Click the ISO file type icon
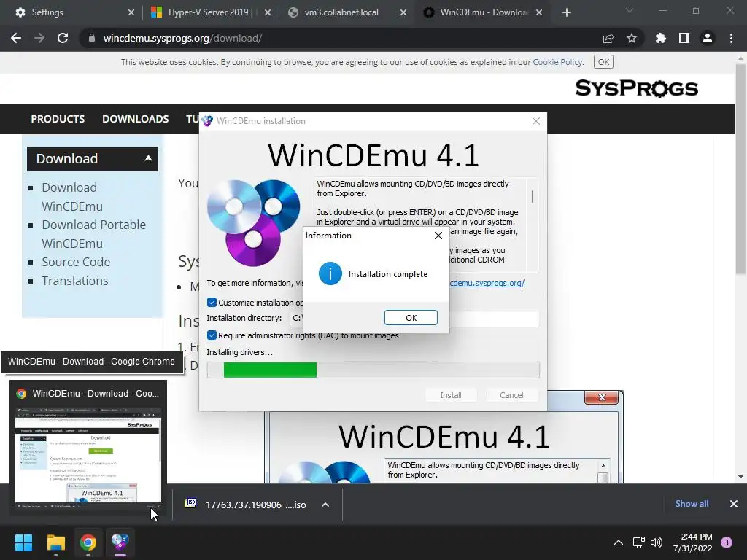This screenshot has height=560, width=747. pos(190,503)
